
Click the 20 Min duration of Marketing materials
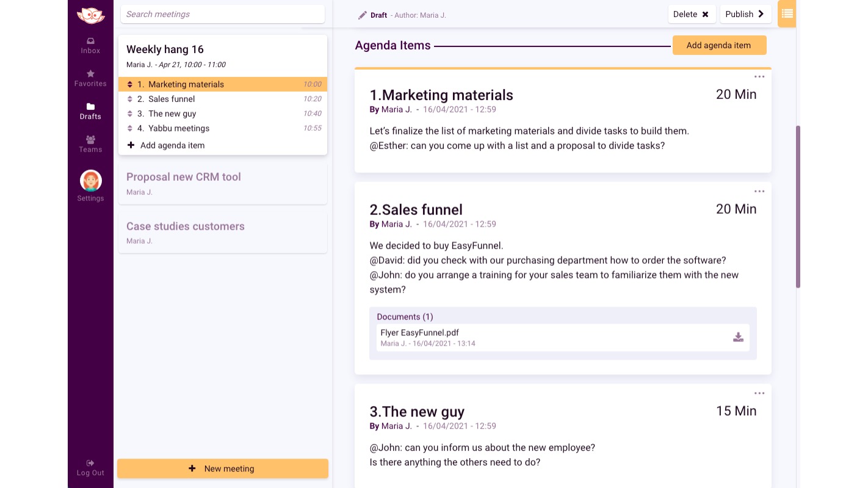(x=736, y=94)
